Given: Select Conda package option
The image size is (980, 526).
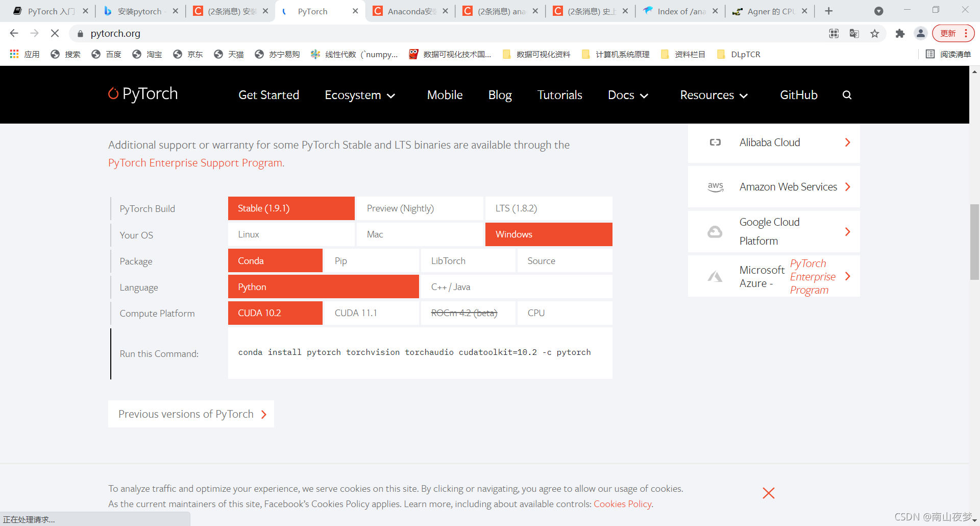Looking at the screenshot, I should (275, 261).
